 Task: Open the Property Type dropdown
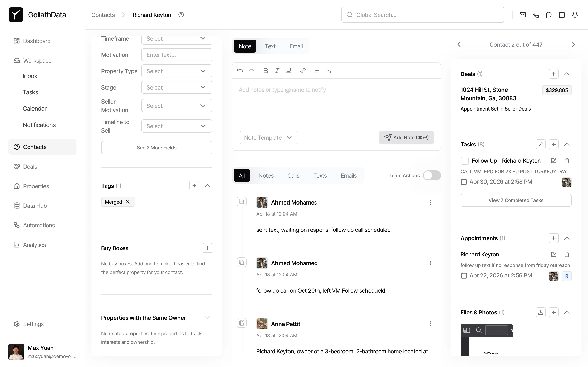coord(177,71)
